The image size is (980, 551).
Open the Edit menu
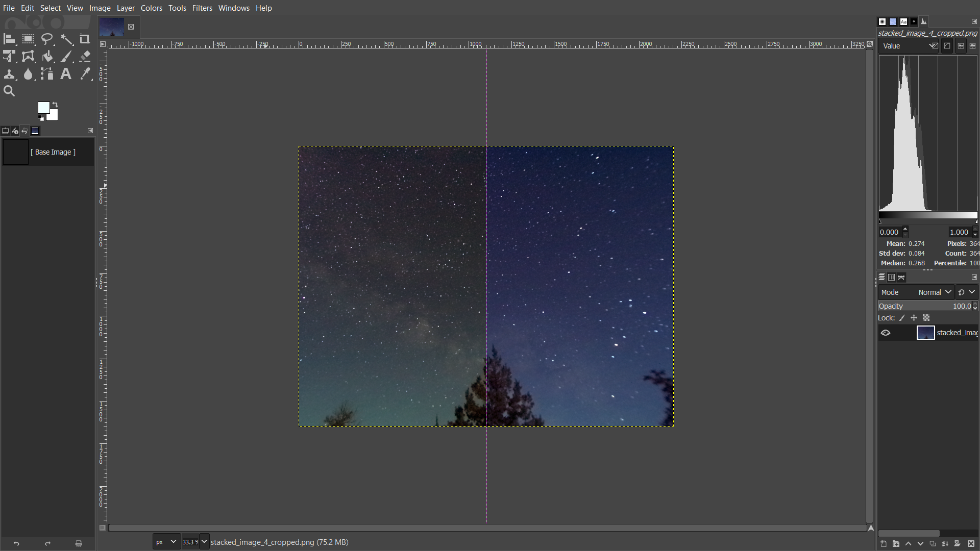[28, 8]
